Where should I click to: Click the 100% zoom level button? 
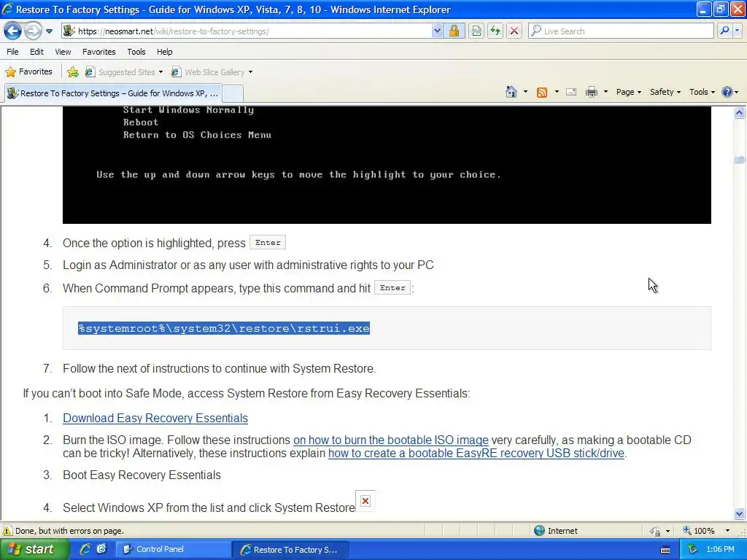click(x=699, y=531)
